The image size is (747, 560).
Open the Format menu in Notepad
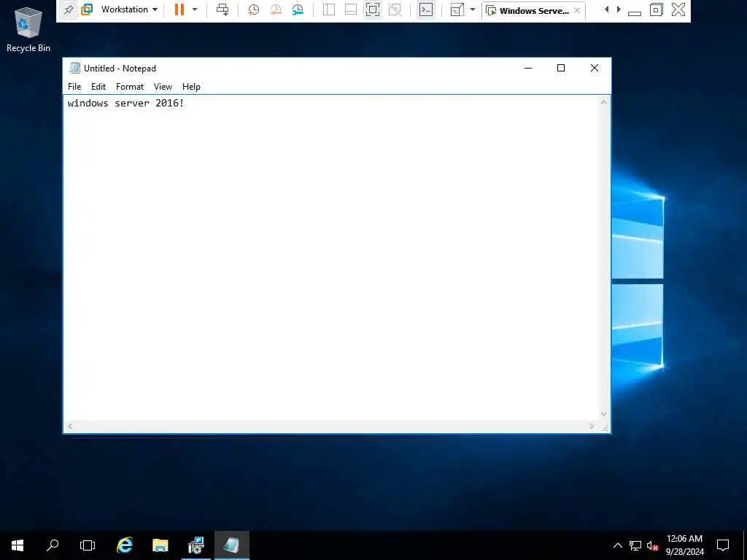[130, 87]
